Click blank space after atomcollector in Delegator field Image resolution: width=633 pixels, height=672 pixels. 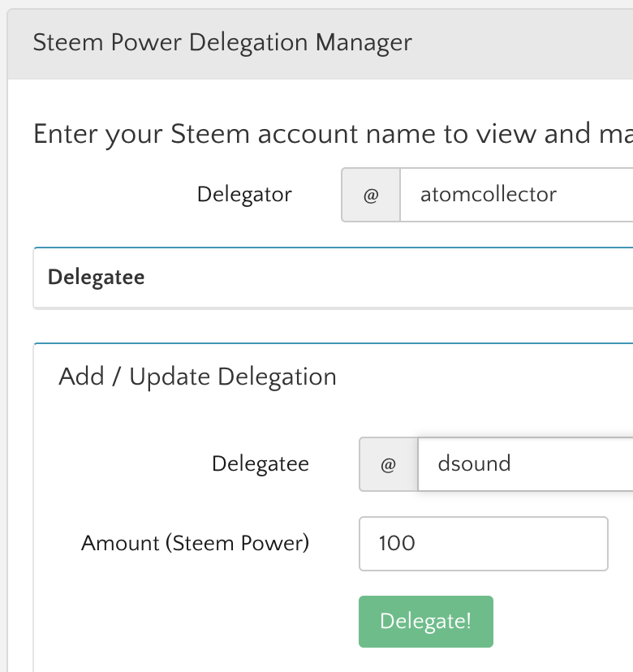[596, 195]
